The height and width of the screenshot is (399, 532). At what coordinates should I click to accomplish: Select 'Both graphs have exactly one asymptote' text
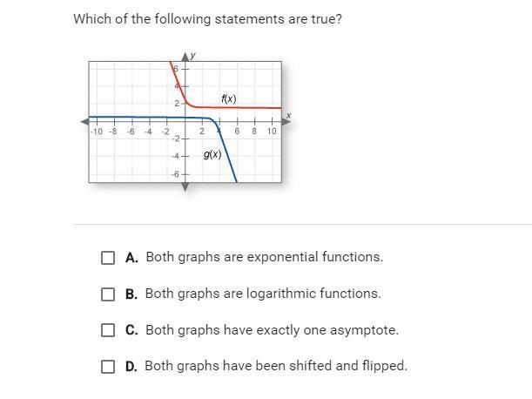(273, 330)
